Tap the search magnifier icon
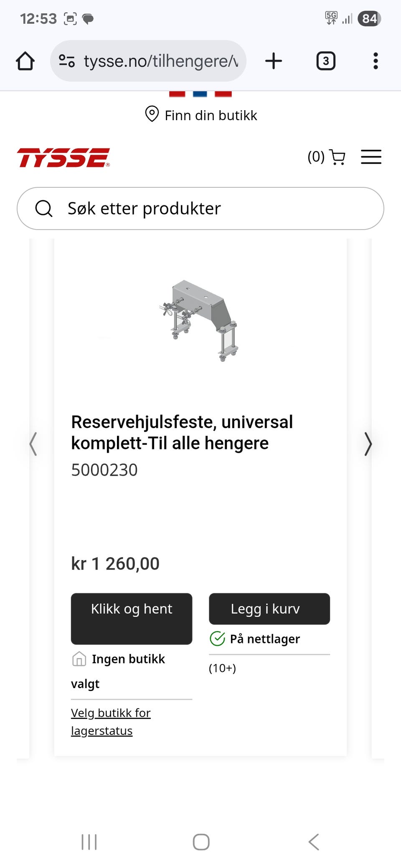This screenshot has height=868, width=401. click(44, 208)
